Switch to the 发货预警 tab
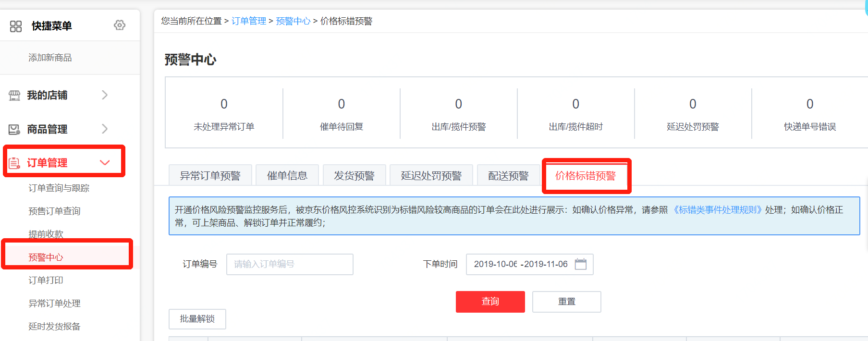This screenshot has width=868, height=341. (354, 176)
